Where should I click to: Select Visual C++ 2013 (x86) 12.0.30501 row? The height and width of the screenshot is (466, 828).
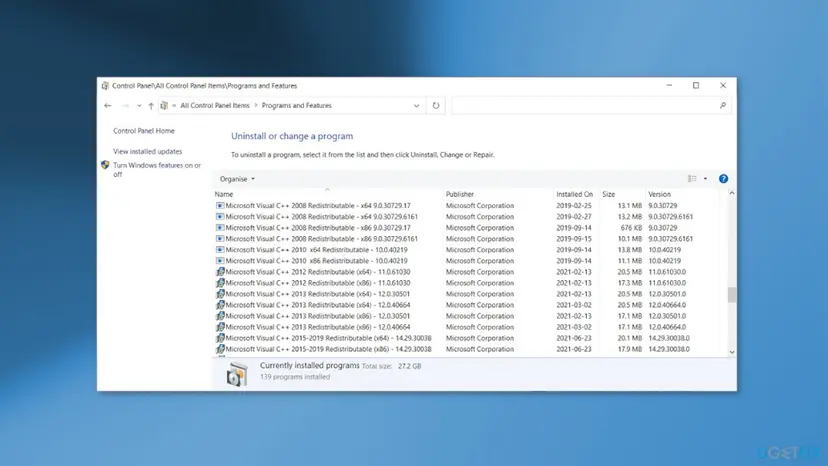466,316
